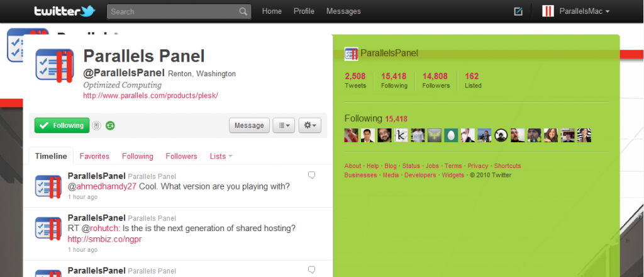
Task: Switch to the Following tab
Action: tap(138, 156)
